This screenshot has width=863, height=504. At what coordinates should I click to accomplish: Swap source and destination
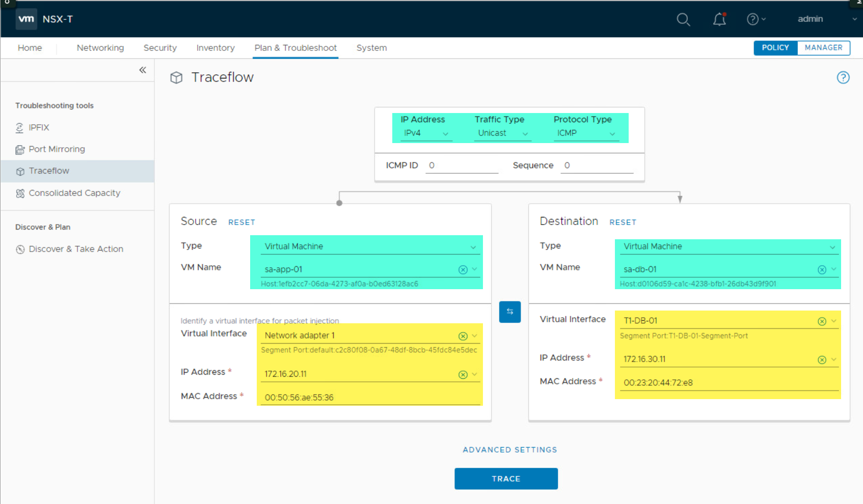click(x=509, y=312)
